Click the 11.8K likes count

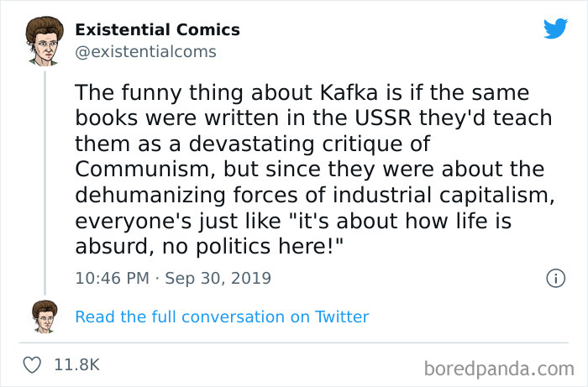pos(76,365)
